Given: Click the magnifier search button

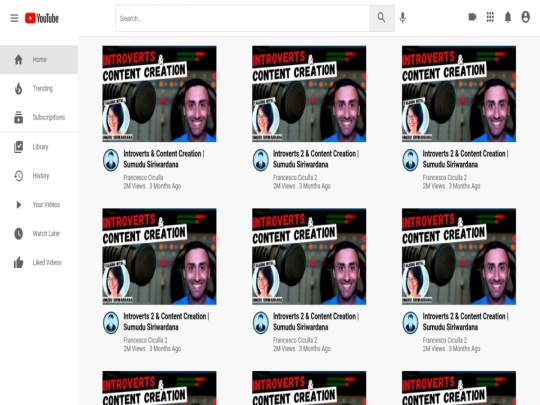Looking at the screenshot, I should (382, 18).
